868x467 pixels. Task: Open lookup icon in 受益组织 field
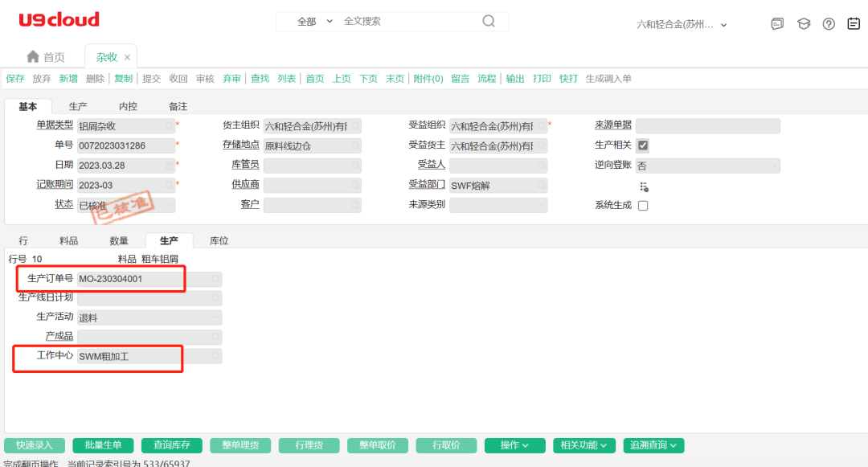[x=541, y=126]
